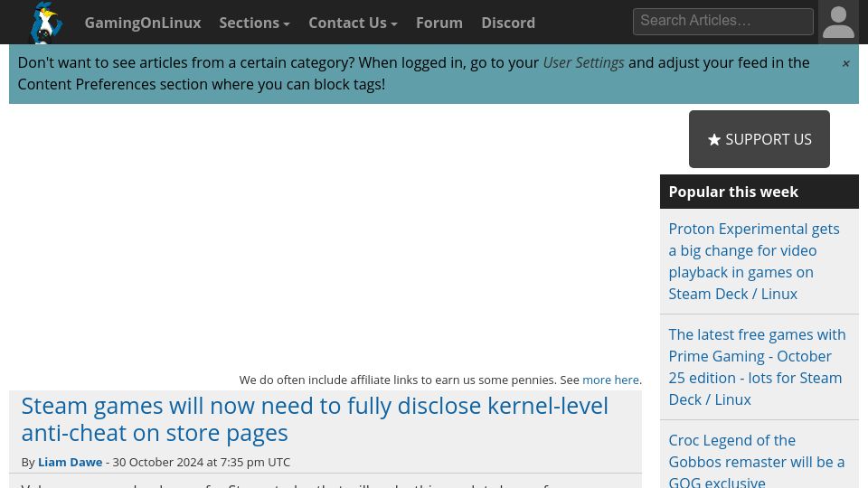Click the 'Popular this week' heading
Viewport: 868px width, 488px height.
[x=733, y=192]
